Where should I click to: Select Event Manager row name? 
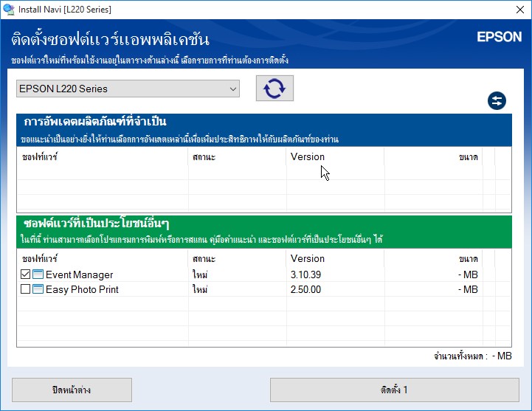click(x=80, y=274)
